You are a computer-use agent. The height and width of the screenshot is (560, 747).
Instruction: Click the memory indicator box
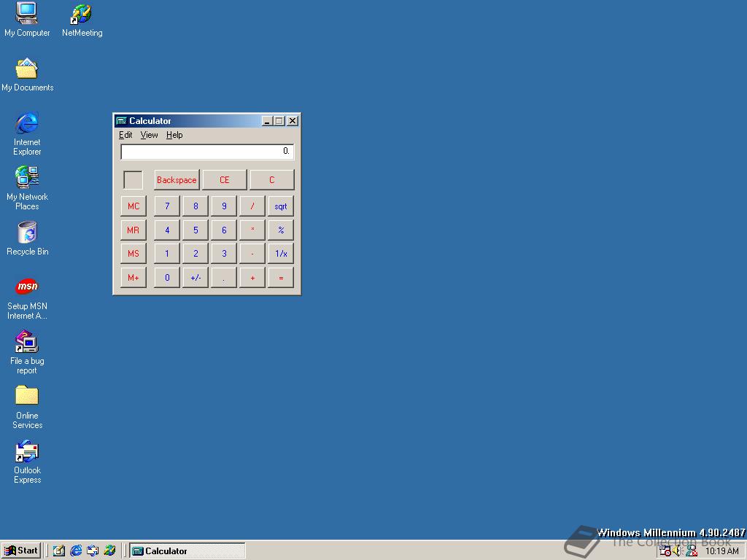pos(133,180)
